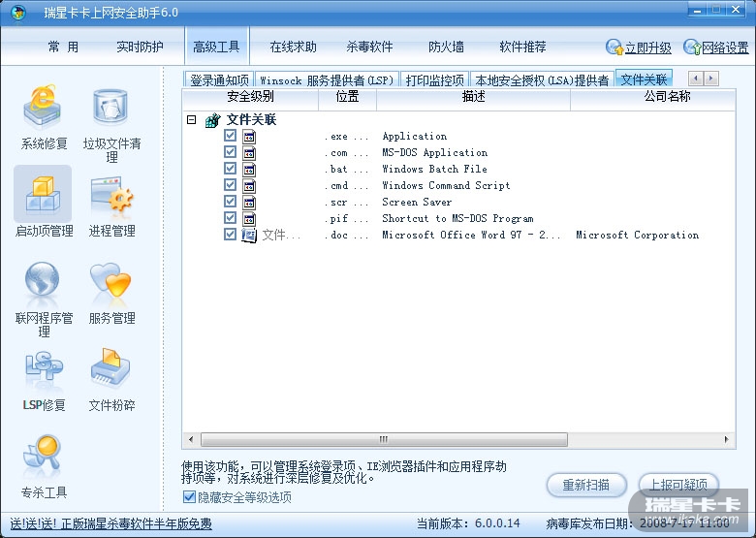Open the 进程管理 process manager
Image resolution: width=756 pixels, height=538 pixels.
(x=111, y=206)
